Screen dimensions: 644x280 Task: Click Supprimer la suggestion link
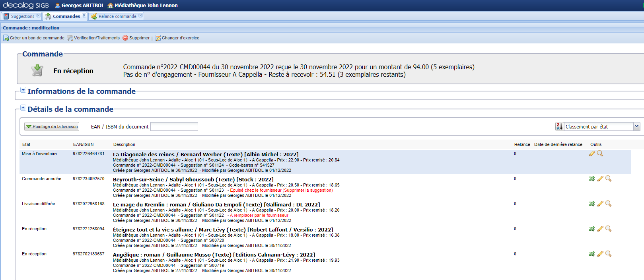pyautogui.click(x=307, y=190)
